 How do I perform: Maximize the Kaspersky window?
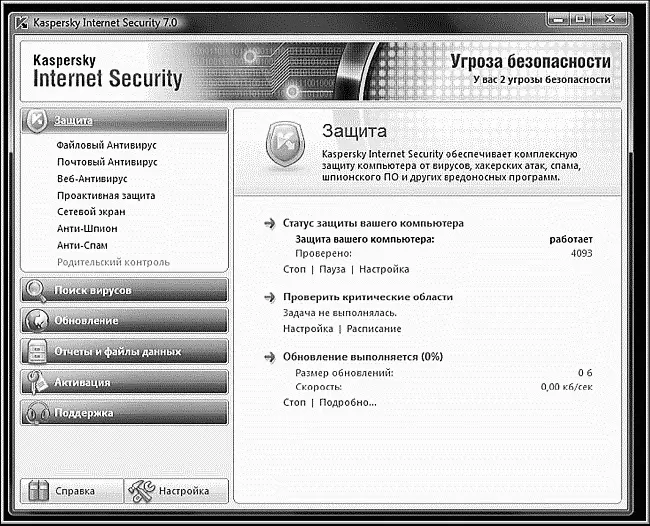click(581, 19)
